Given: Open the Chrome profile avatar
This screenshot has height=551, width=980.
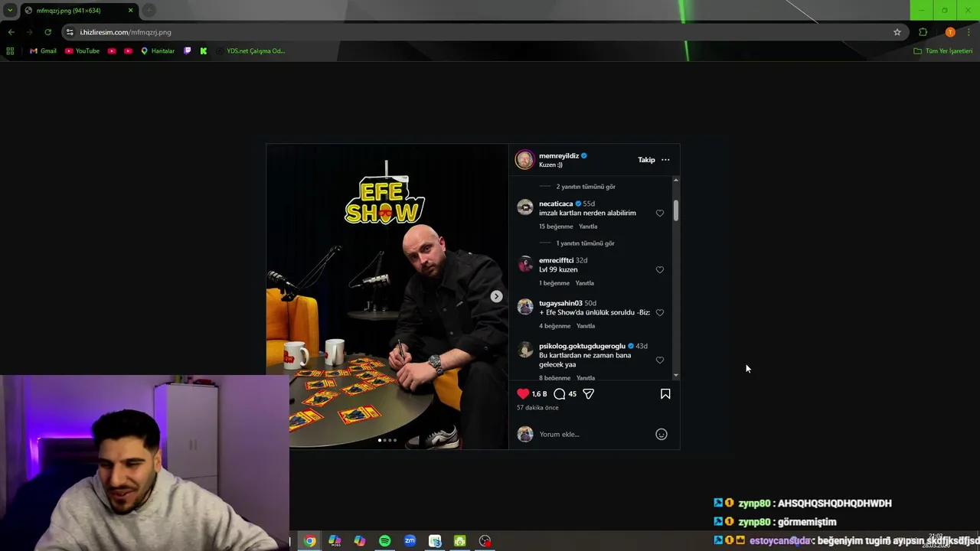Looking at the screenshot, I should [x=950, y=32].
